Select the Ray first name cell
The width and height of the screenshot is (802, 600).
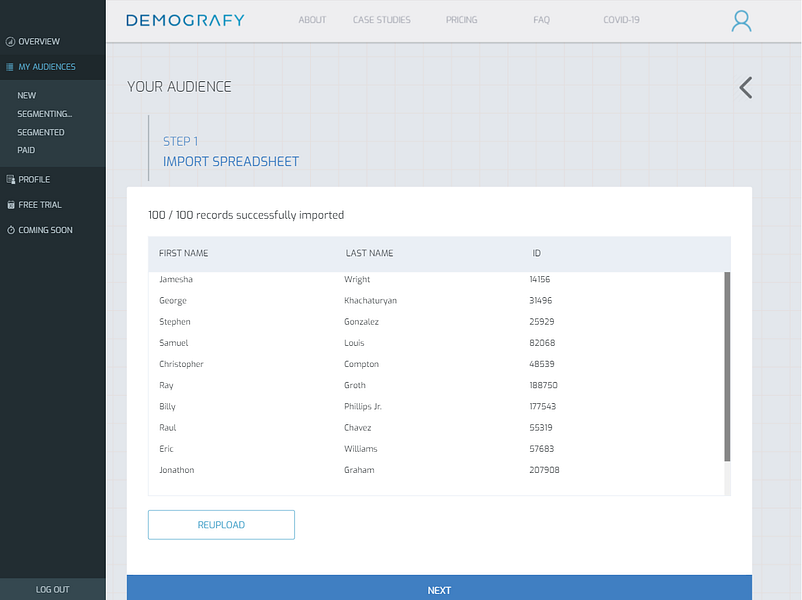click(166, 386)
